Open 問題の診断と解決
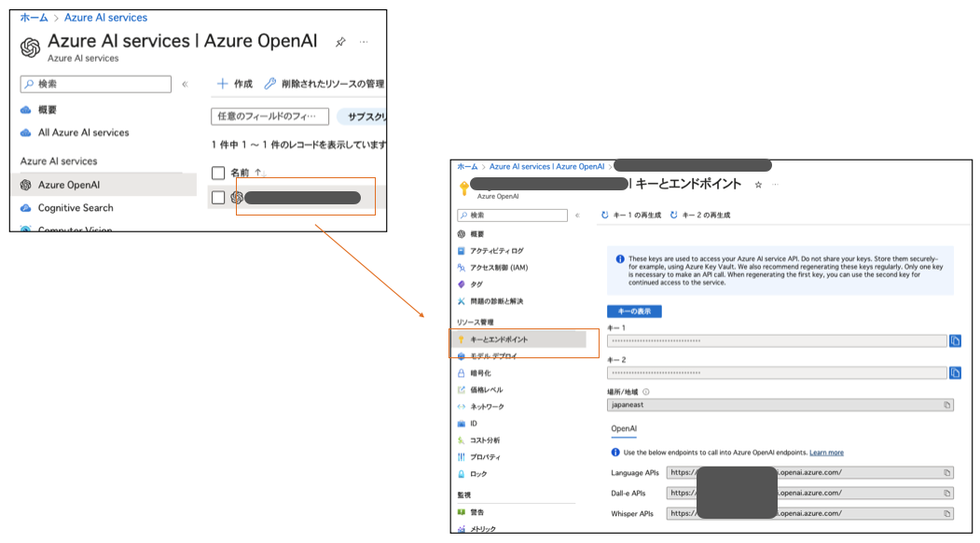Image resolution: width=980 pixels, height=543 pixels. click(490, 301)
